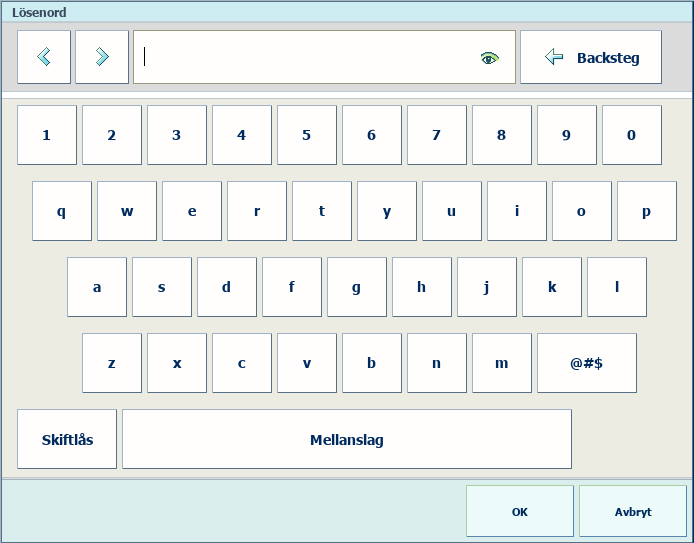Image resolution: width=694 pixels, height=543 pixels.
Task: Tap the letter i key
Action: pos(517,211)
